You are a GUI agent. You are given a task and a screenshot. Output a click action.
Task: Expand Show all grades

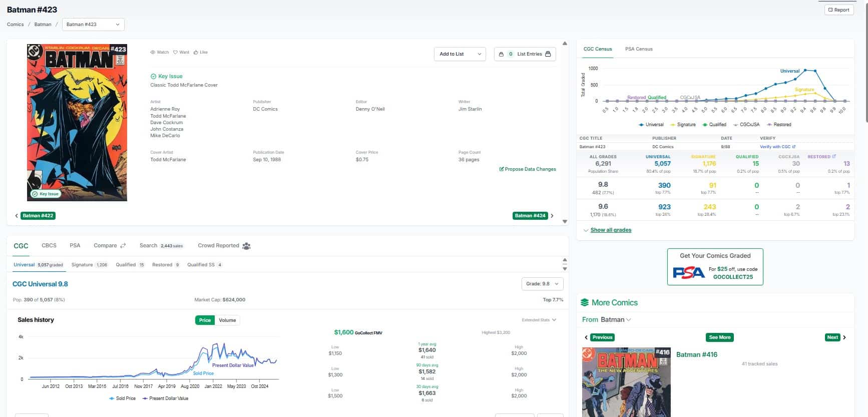pos(610,230)
